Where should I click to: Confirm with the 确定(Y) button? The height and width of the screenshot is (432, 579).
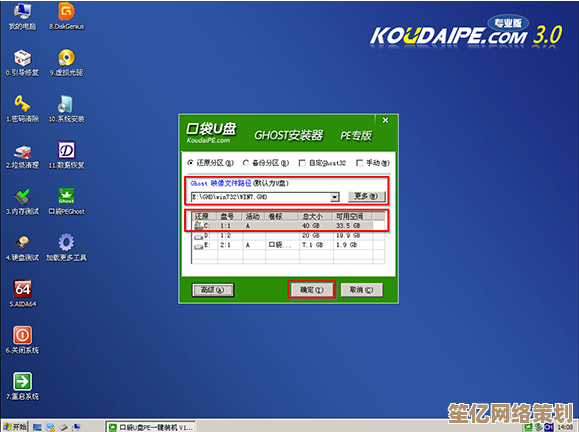tap(312, 290)
